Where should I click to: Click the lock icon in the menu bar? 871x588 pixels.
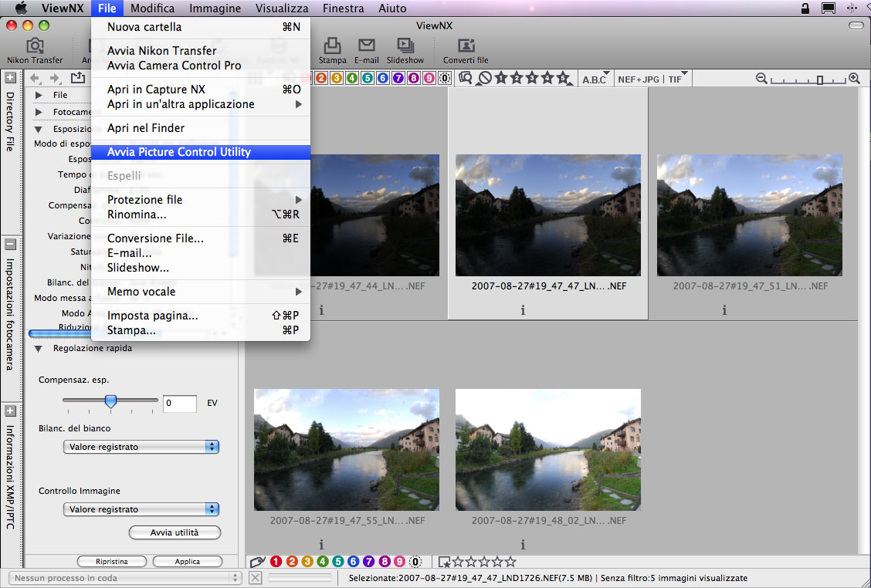point(805,8)
